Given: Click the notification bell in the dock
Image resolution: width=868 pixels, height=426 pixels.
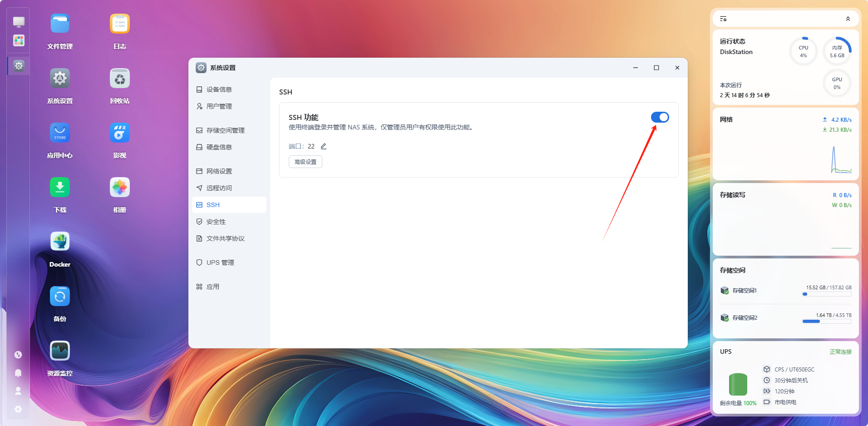Looking at the screenshot, I should 18,373.
